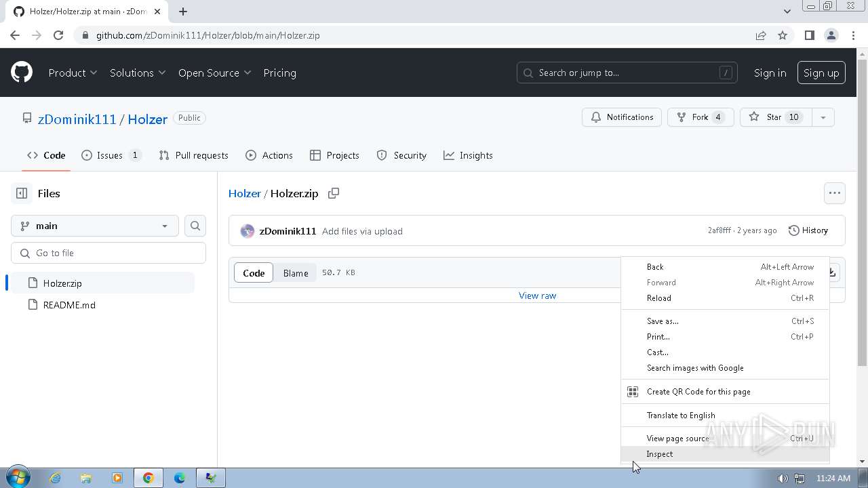This screenshot has width=868, height=488.
Task: Open Insights tab
Action: tap(468, 155)
